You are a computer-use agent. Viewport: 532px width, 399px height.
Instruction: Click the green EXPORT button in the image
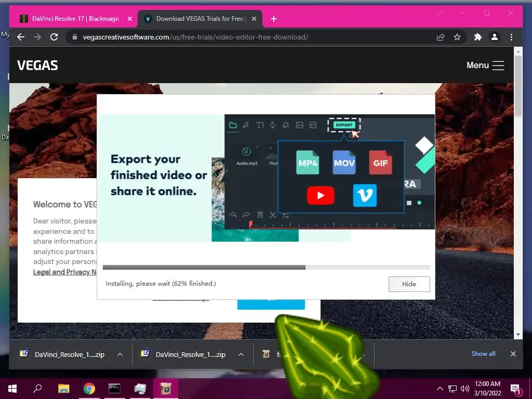(x=344, y=125)
